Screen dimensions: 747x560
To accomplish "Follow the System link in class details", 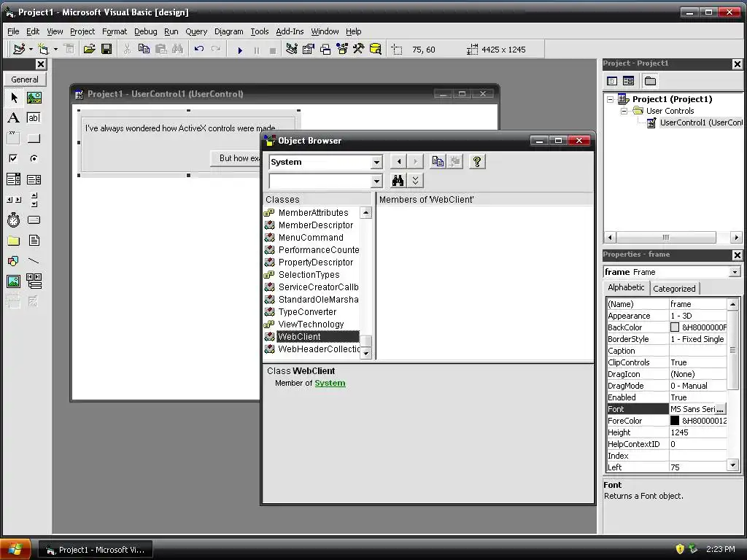I will point(330,383).
